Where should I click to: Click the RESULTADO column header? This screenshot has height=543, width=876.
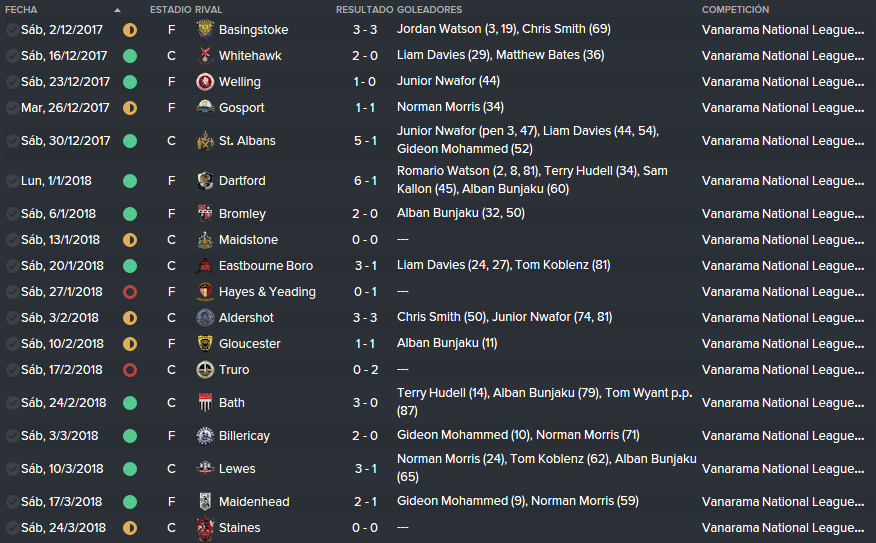(364, 9)
